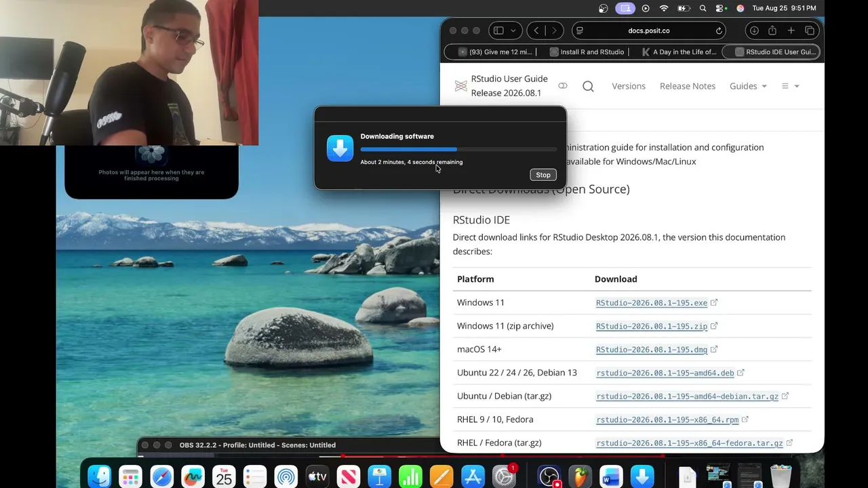This screenshot has width=868, height=488.
Task: Open the docs search
Action: tap(588, 86)
